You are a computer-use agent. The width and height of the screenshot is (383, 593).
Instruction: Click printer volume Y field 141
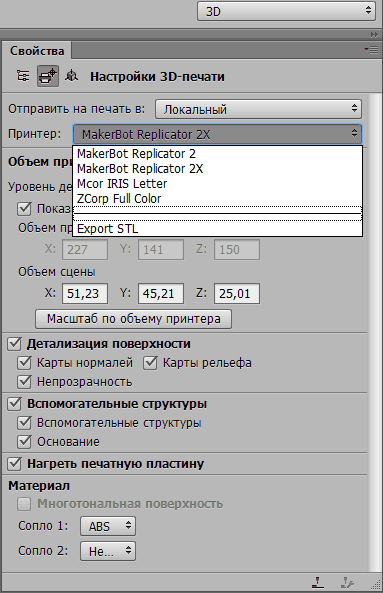click(161, 250)
